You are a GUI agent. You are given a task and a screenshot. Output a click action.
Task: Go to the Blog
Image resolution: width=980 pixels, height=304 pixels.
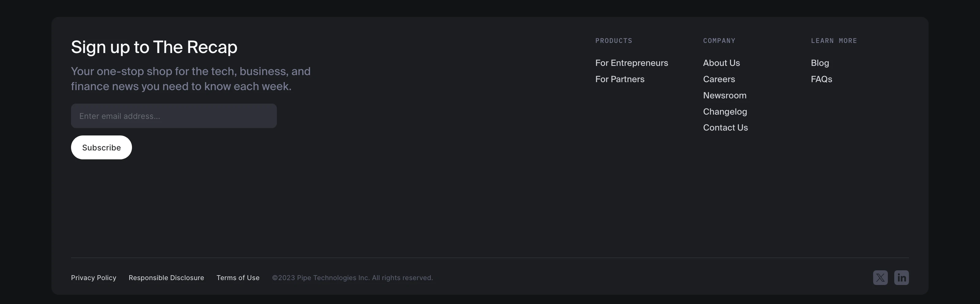pyautogui.click(x=820, y=63)
